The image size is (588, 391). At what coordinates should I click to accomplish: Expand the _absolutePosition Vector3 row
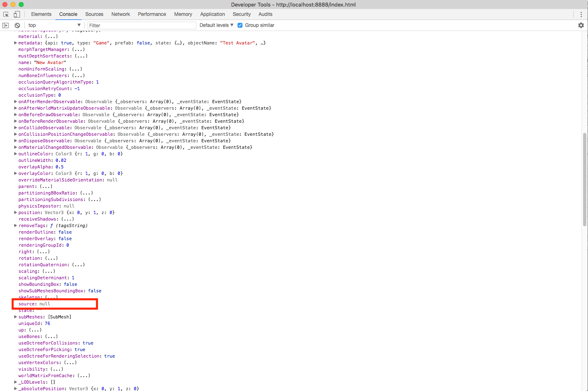15,389
